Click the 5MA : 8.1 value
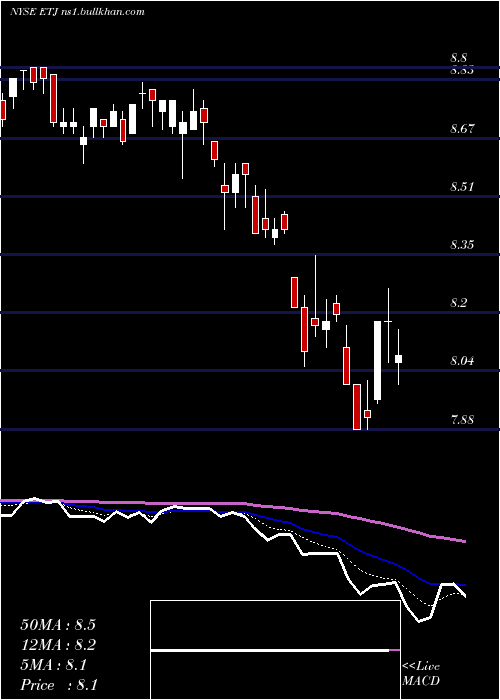500x700 pixels. coord(54,665)
